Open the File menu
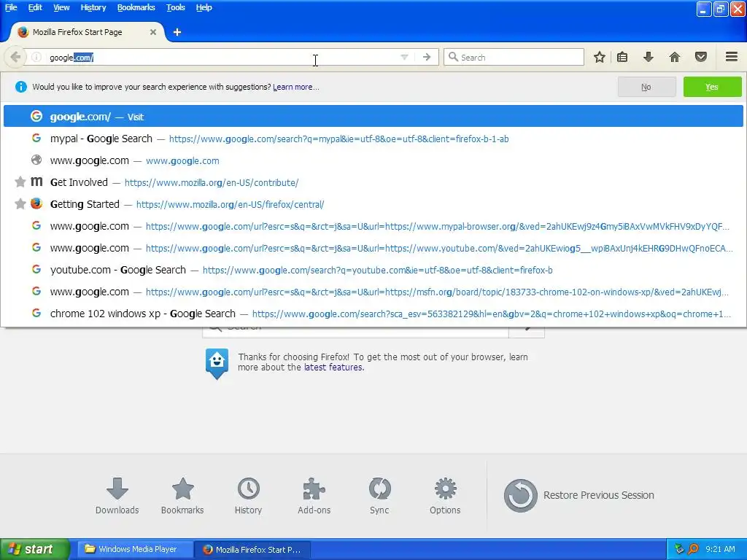The width and height of the screenshot is (747, 560). [11, 7]
